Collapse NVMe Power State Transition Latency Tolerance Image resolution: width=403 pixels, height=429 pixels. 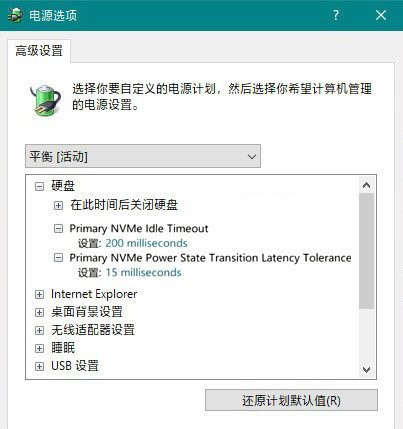tap(58, 258)
